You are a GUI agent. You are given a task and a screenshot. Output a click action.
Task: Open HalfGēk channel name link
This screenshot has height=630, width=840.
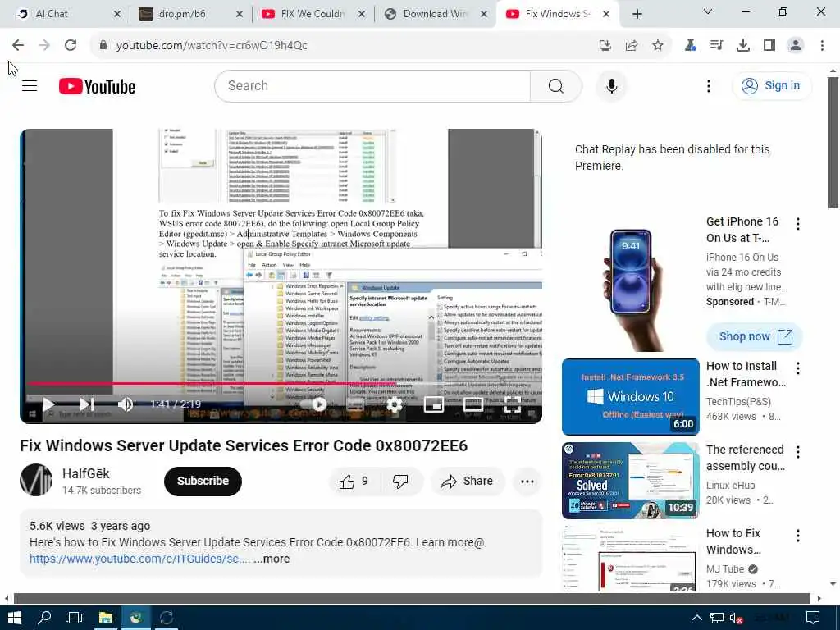tap(86, 473)
